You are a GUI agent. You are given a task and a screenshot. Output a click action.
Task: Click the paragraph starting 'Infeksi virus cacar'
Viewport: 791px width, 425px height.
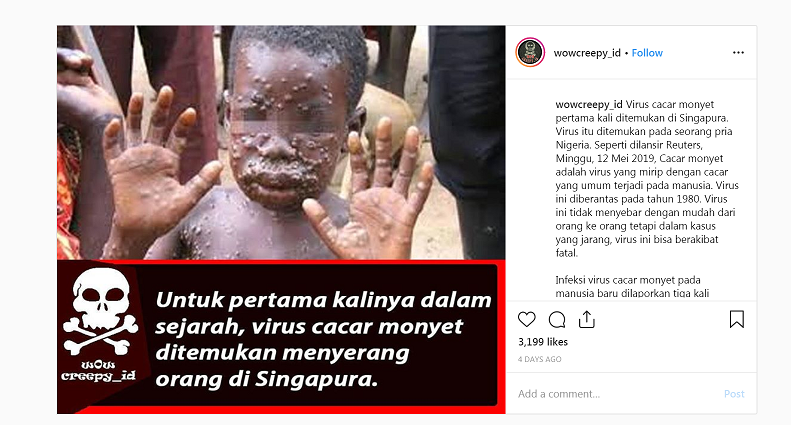(x=632, y=286)
